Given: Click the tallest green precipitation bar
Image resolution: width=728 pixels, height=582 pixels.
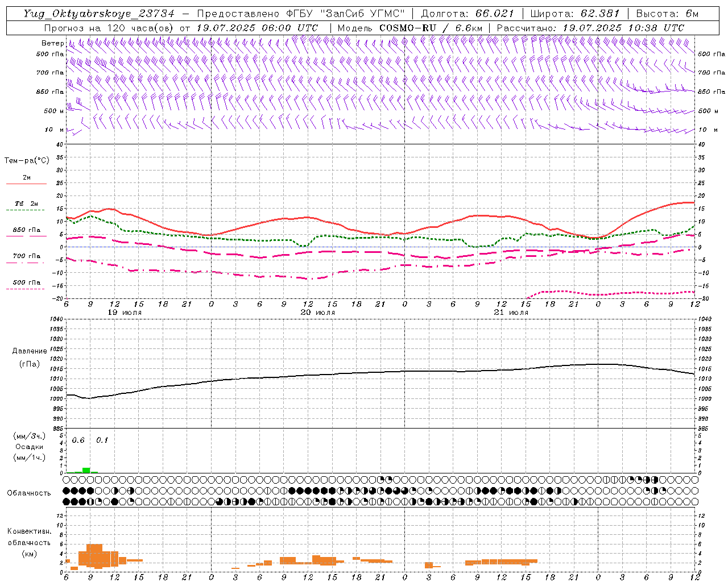Looking at the screenshot, I should tap(86, 470).
